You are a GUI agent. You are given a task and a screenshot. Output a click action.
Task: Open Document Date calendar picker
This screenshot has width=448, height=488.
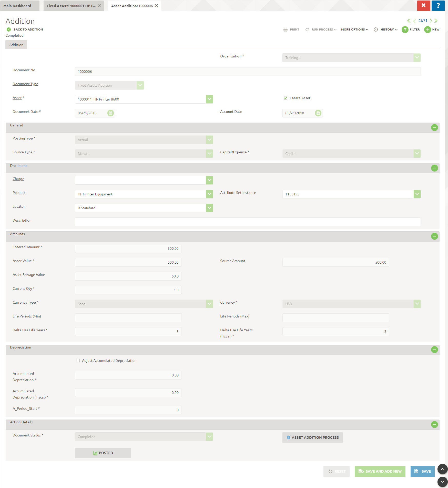[x=110, y=113]
